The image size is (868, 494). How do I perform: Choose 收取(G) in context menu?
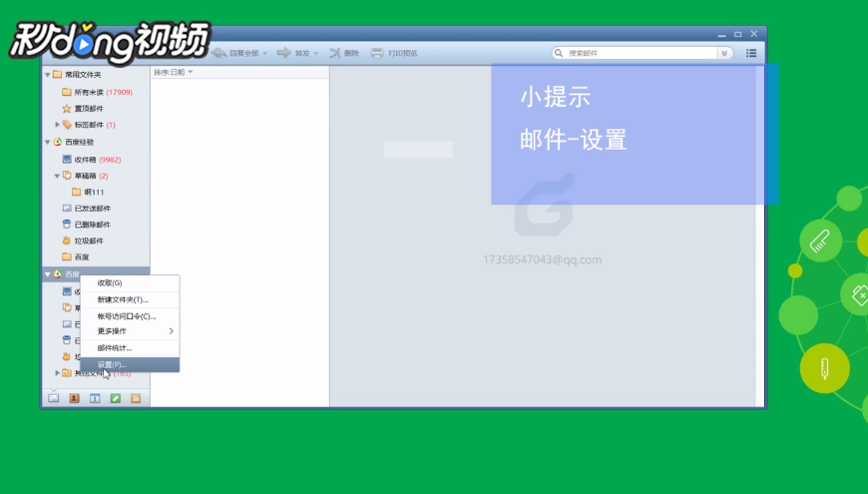pos(130,283)
